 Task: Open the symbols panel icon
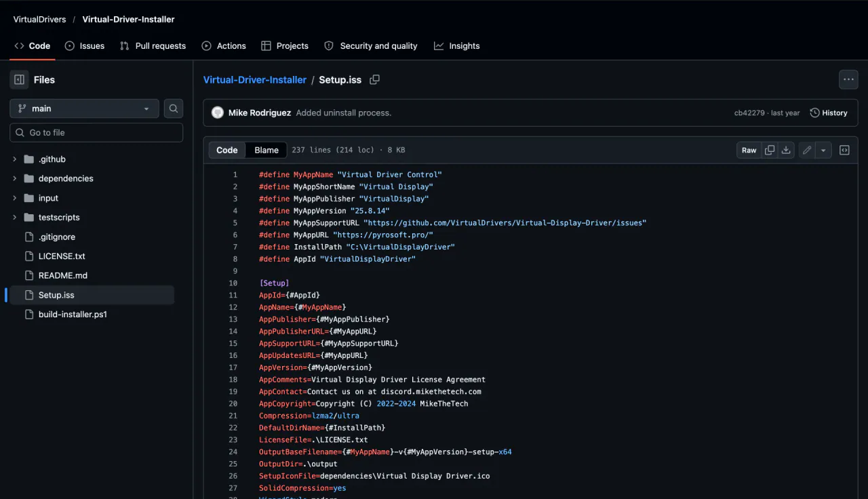844,151
